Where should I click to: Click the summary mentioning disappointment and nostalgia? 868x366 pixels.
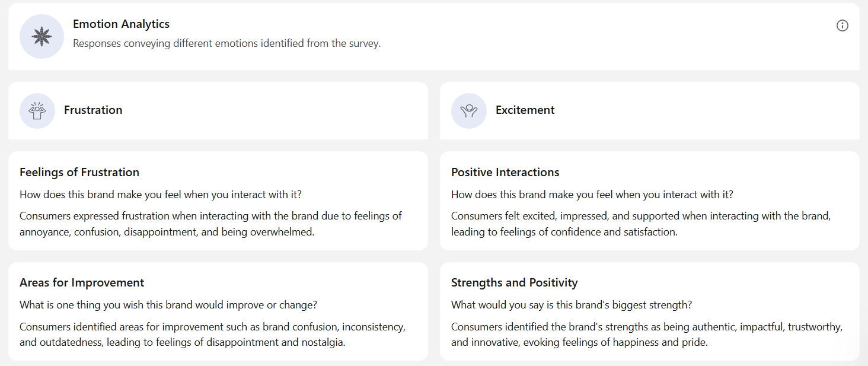[x=213, y=335]
